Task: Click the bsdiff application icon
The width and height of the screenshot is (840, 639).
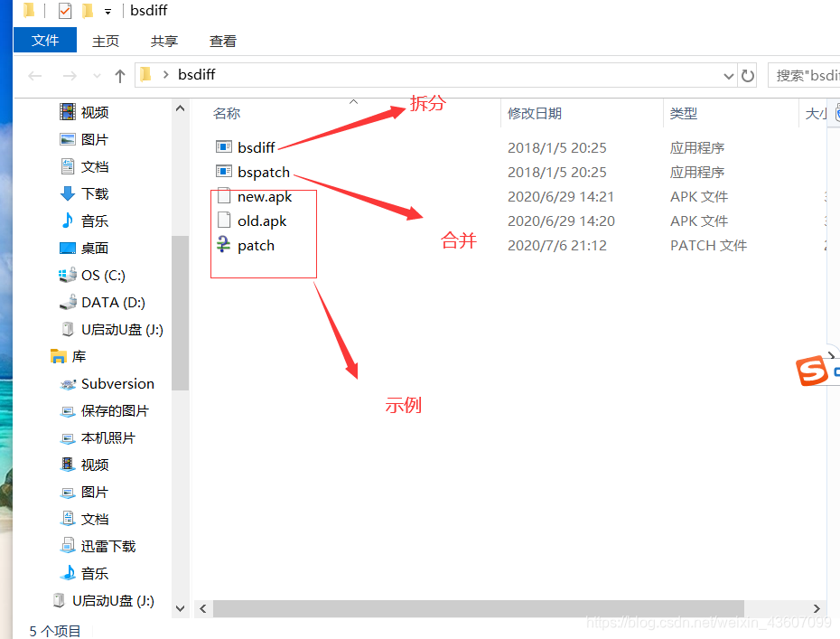Action: click(x=223, y=147)
